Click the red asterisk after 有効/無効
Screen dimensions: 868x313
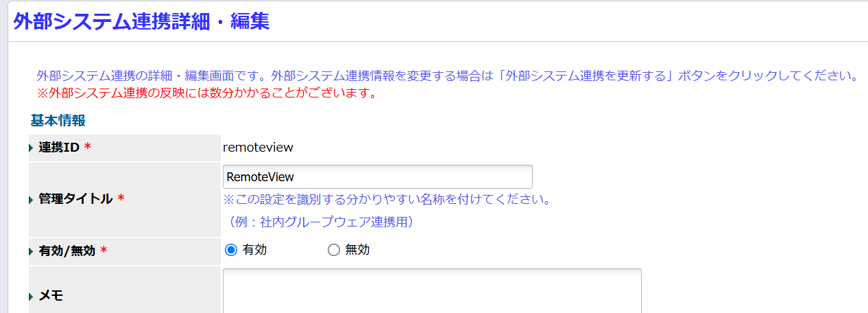[x=104, y=251]
